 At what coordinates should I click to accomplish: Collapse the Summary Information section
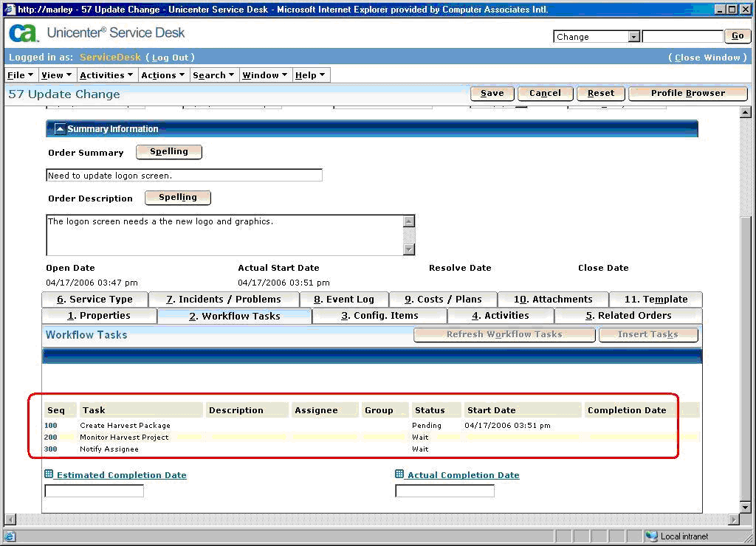tap(60, 129)
